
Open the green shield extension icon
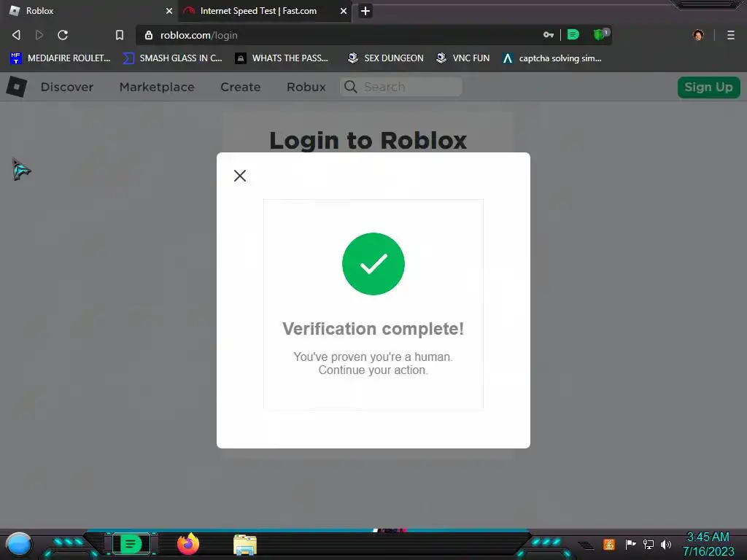[600, 34]
